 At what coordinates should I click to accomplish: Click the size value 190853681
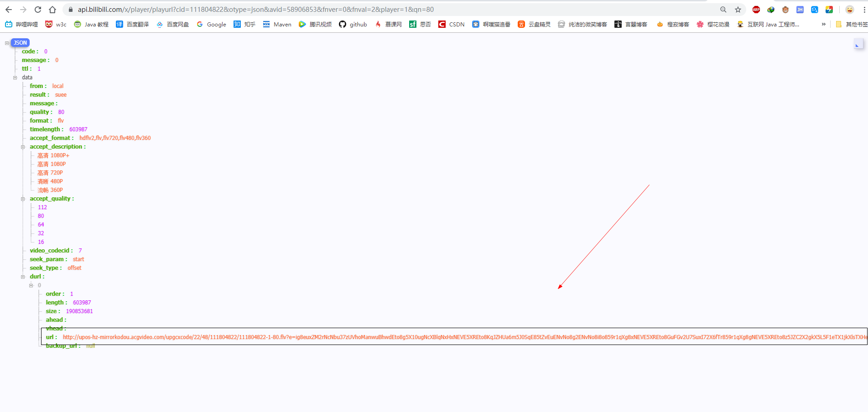click(x=79, y=311)
